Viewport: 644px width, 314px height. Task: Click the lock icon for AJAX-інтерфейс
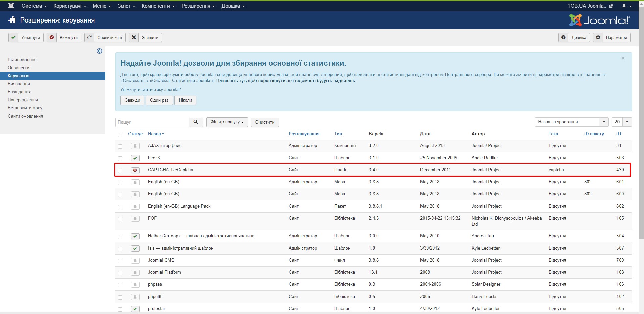pyautogui.click(x=135, y=146)
